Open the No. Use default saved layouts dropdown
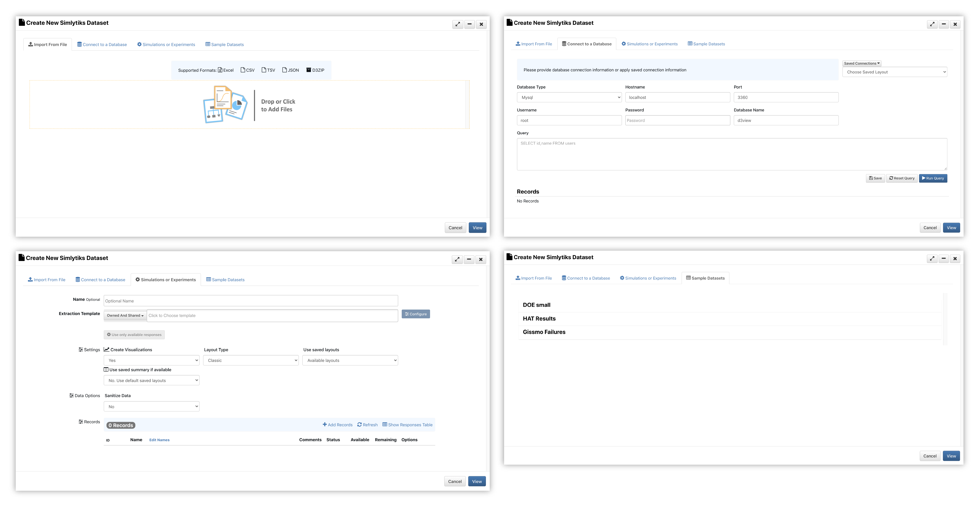980x509 pixels. tap(151, 380)
